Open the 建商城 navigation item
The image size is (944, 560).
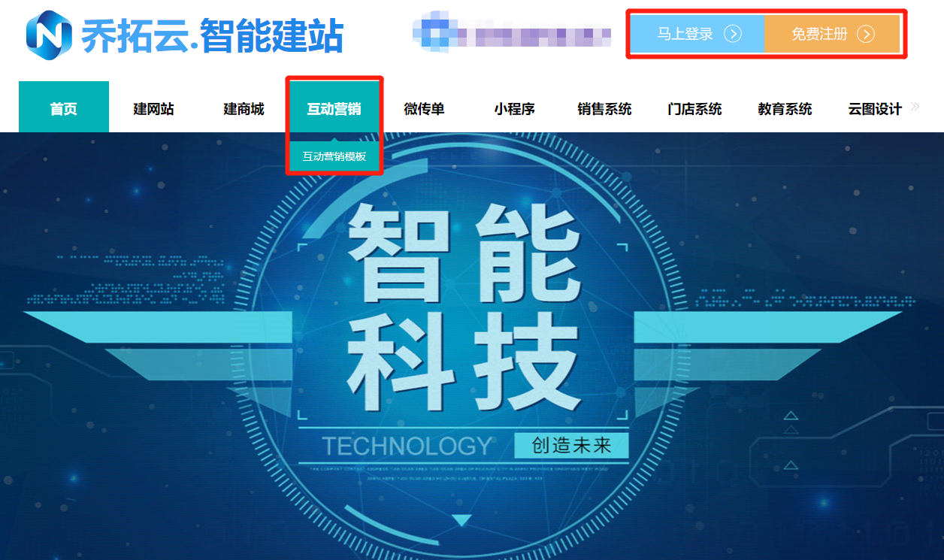click(244, 109)
